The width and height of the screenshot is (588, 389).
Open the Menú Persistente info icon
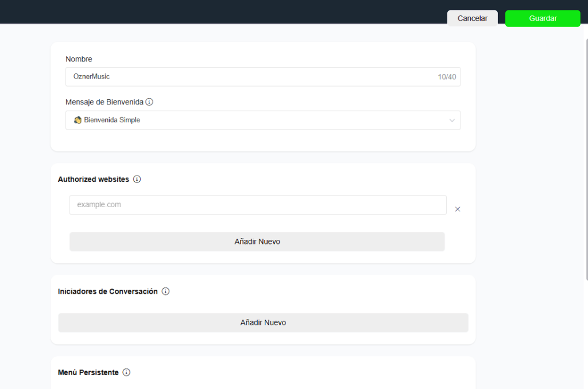tap(126, 372)
